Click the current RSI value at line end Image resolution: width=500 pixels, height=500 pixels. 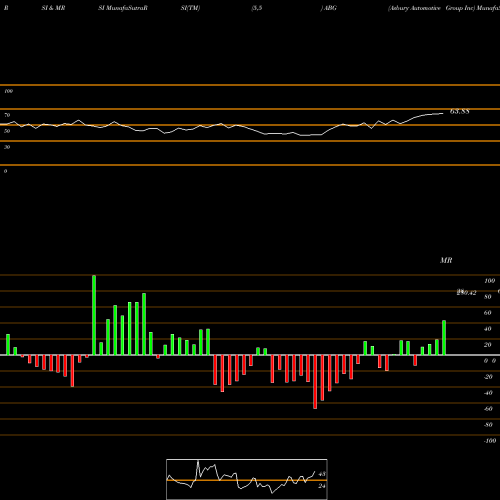tap(460, 111)
